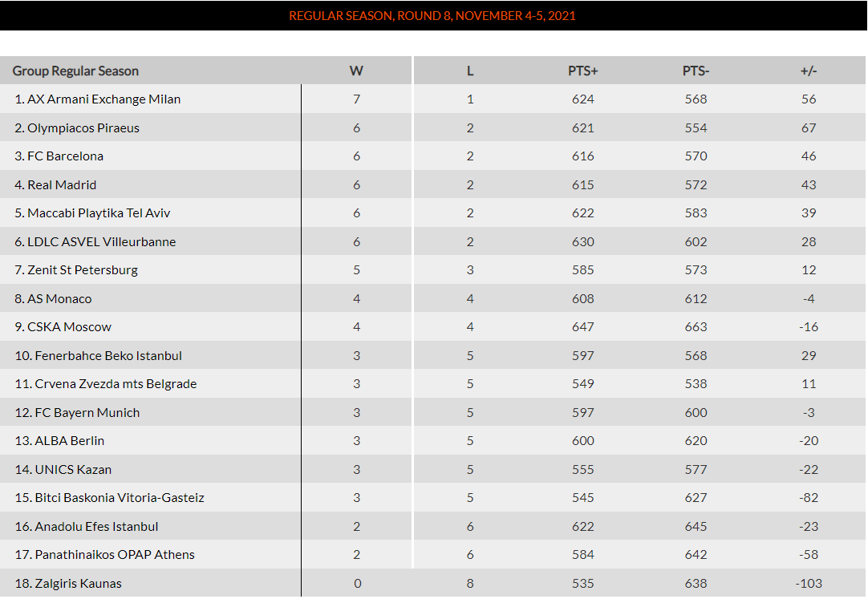Click Zenit St Petersburg team name
The height and width of the screenshot is (599, 868).
tap(83, 270)
